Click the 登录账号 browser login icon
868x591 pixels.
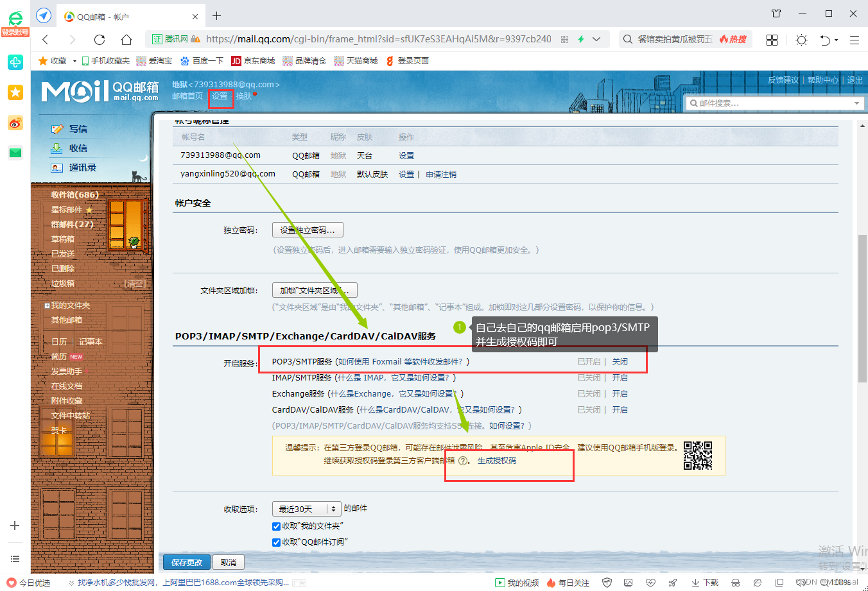15,25
